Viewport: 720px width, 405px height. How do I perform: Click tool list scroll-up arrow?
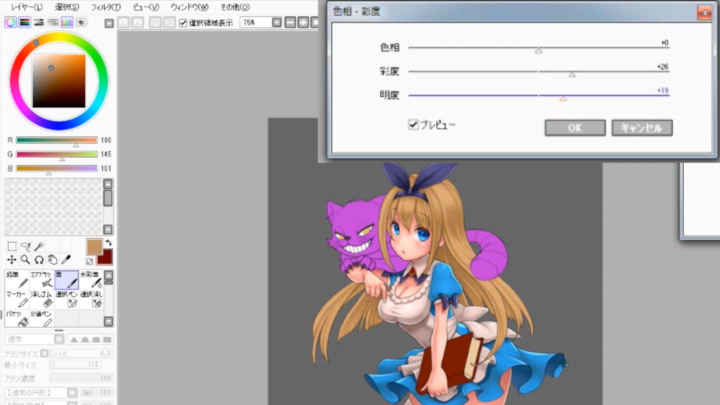pos(108,276)
